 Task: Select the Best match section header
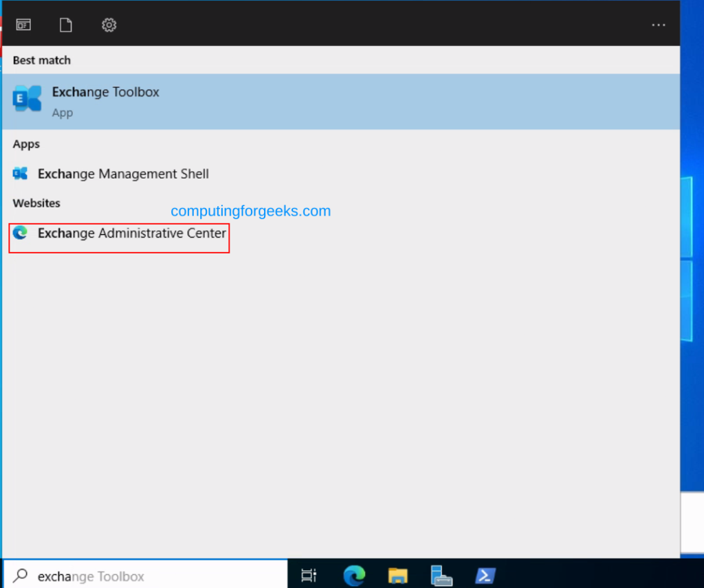click(41, 60)
